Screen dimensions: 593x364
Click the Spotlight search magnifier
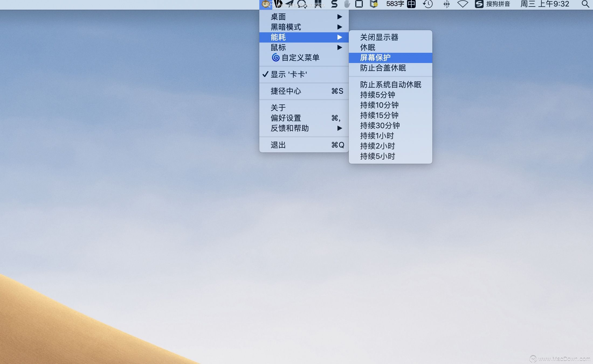(585, 4)
